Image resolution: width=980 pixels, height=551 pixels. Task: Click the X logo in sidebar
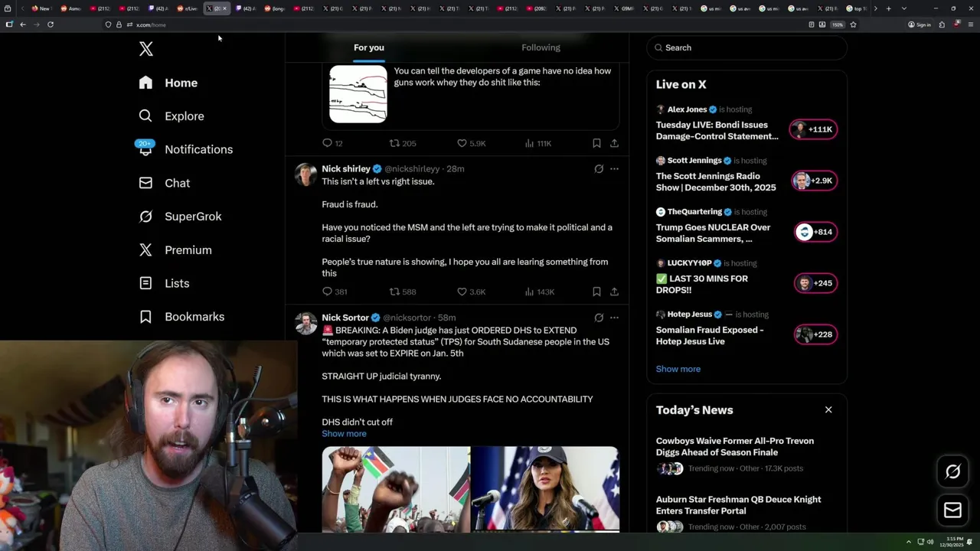[x=146, y=49]
